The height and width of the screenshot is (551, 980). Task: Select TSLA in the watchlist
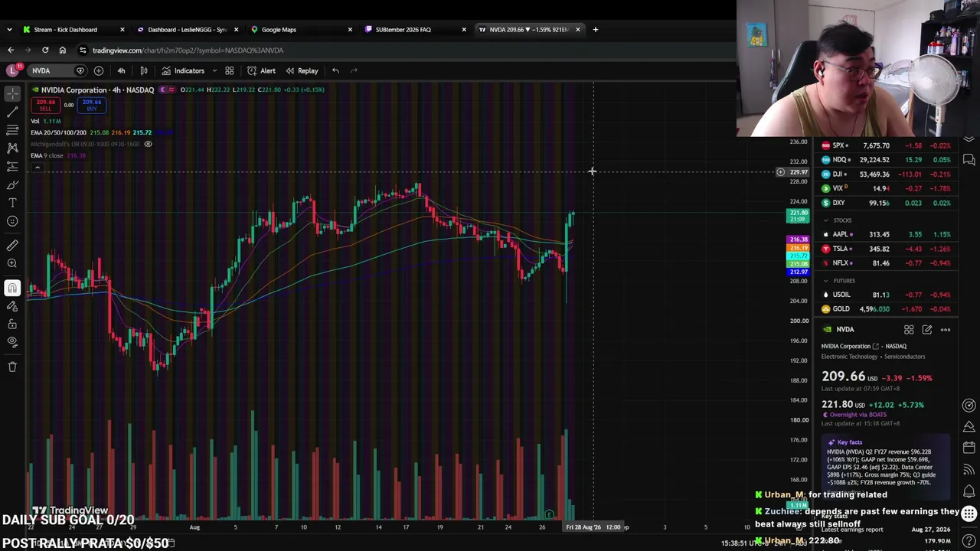tap(886, 249)
